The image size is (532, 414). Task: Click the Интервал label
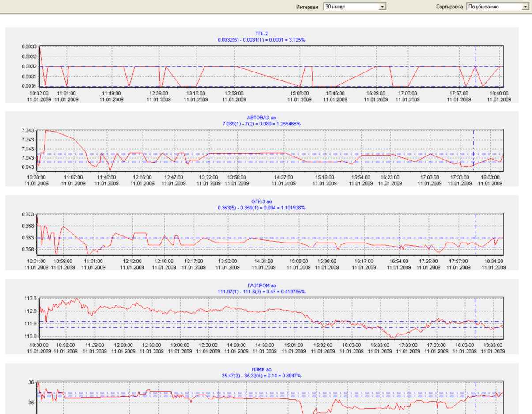coord(308,7)
